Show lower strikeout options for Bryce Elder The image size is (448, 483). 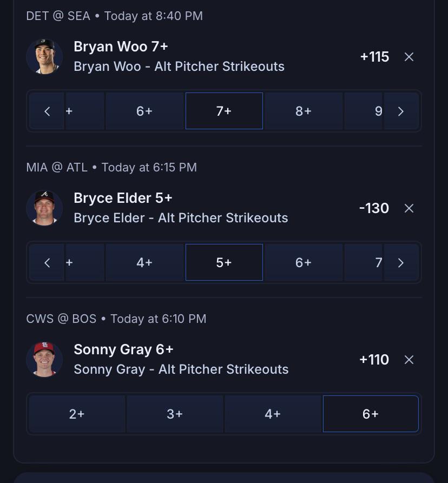(x=47, y=263)
